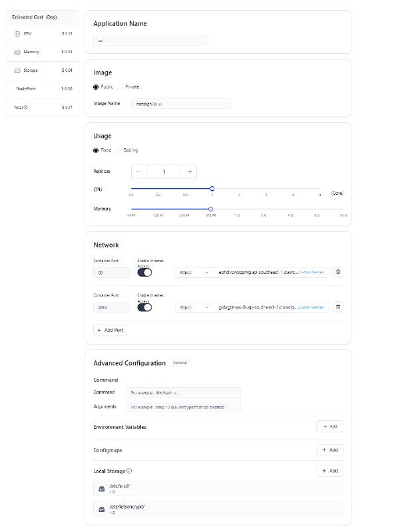Open protocol dropdown for port 80
The image size is (414, 532).
194,272
